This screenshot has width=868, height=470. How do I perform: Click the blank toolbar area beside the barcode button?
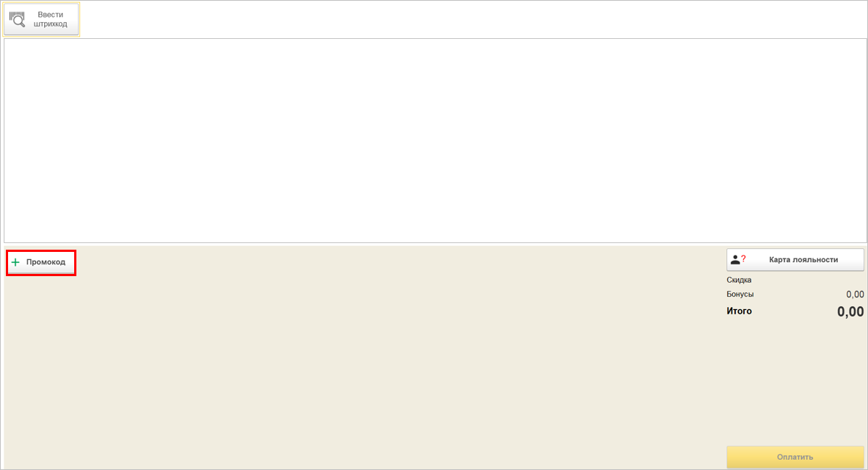click(x=441, y=19)
